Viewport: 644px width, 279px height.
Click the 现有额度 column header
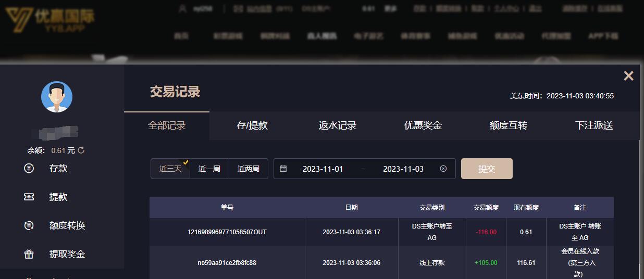pos(526,207)
